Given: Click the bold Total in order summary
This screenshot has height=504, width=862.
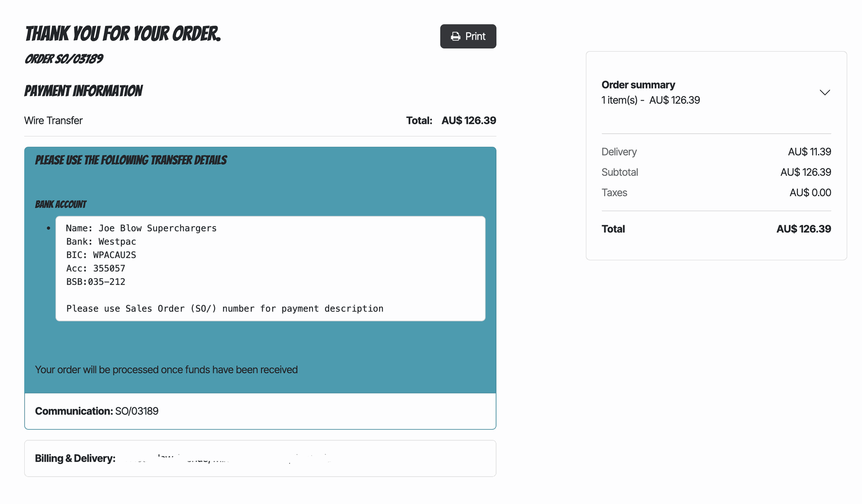Looking at the screenshot, I should point(613,229).
